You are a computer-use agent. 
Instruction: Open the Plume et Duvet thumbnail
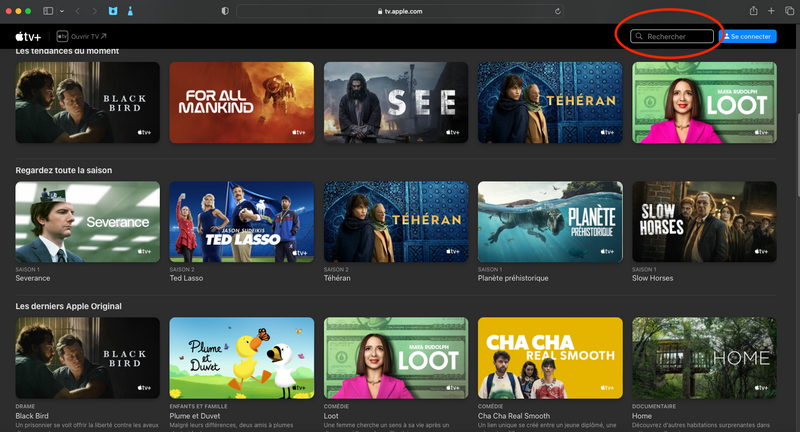242,358
